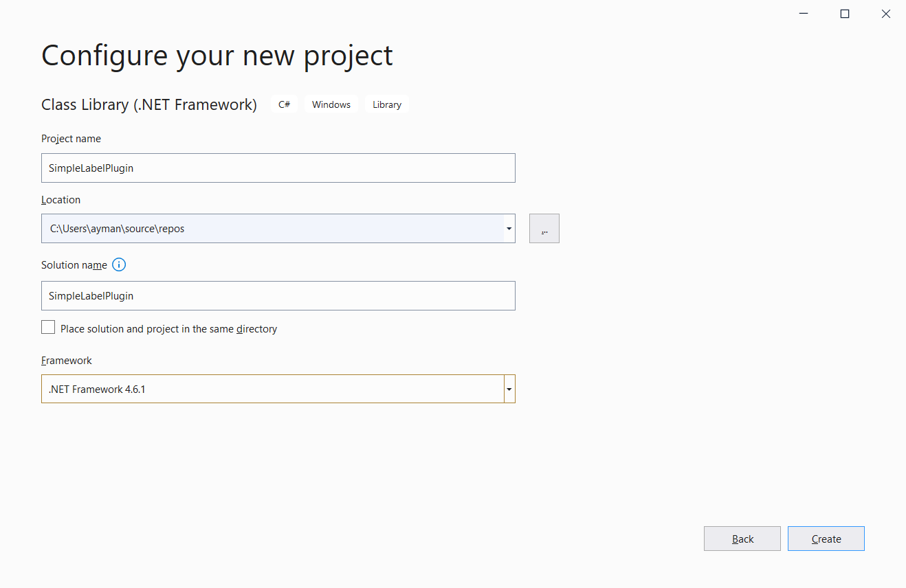Click the Library project type tag
The image size is (906, 588).
(x=387, y=105)
